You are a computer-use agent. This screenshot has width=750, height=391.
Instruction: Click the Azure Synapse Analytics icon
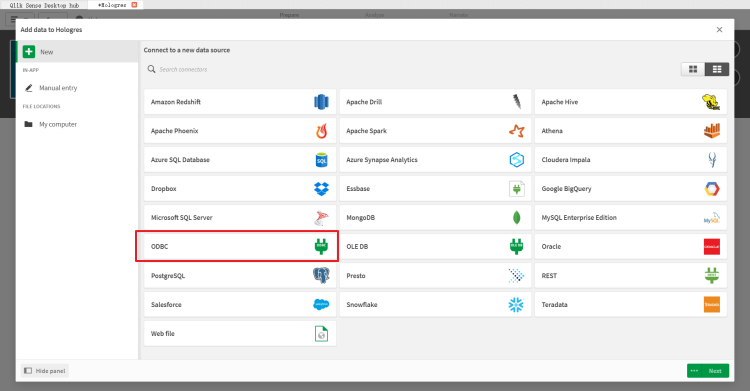(517, 160)
